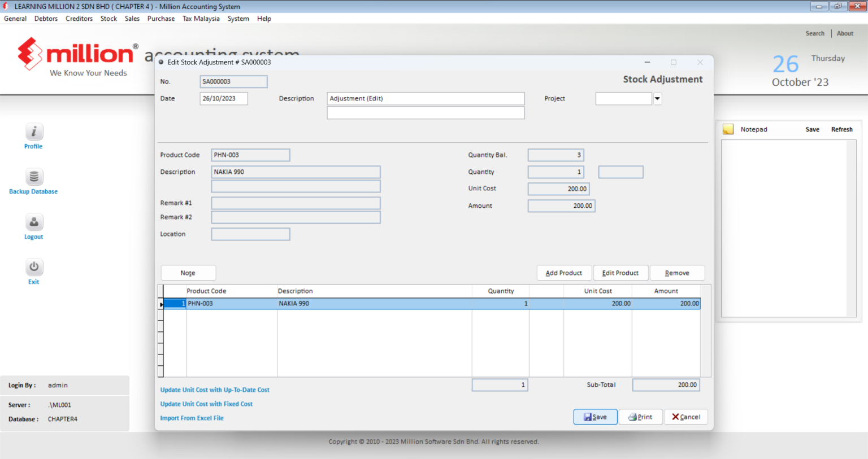This screenshot has height=459, width=868.
Task: Click the Note button
Action: (x=188, y=273)
